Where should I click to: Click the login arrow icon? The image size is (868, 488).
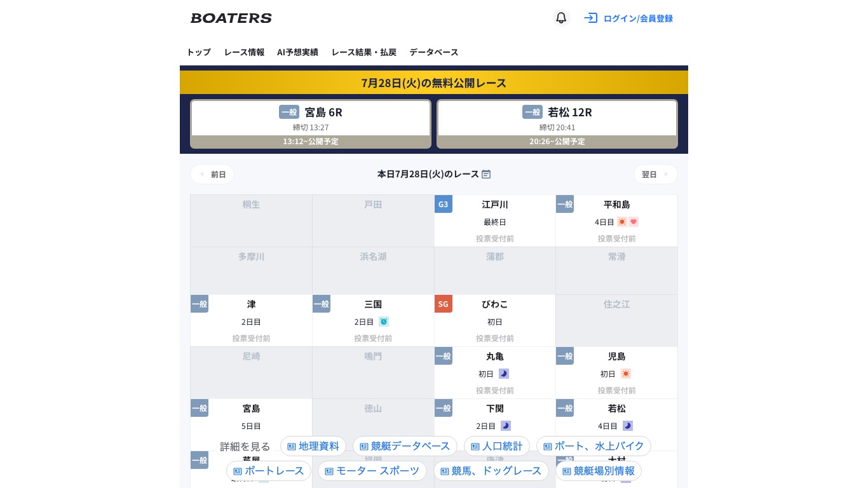(591, 18)
